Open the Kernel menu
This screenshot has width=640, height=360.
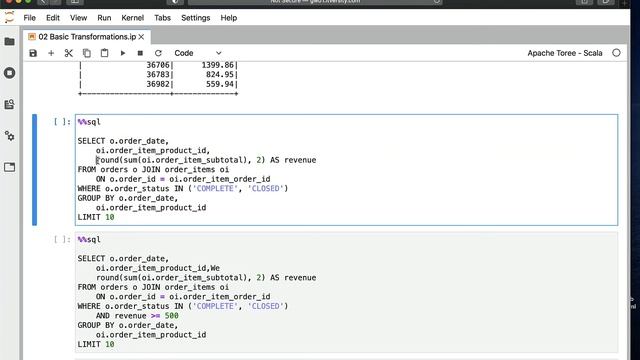pos(133,18)
